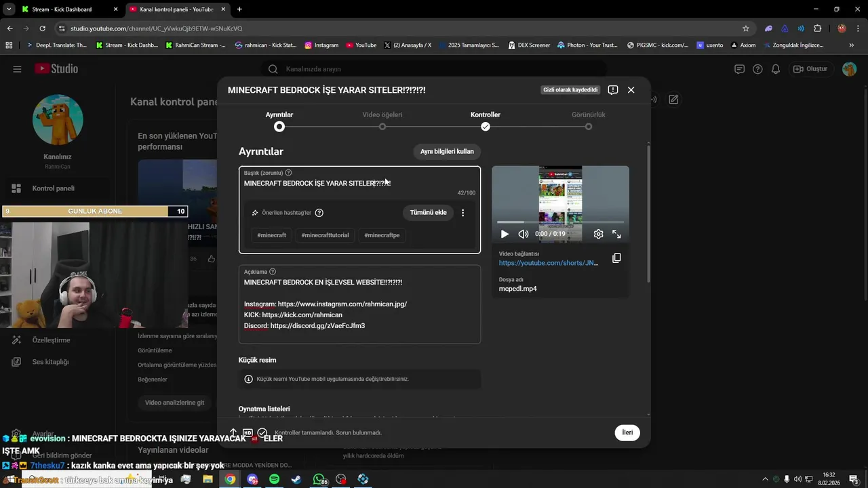Open WhatsApp from the taskbar
Screen dimensions: 868x488
tap(319, 479)
